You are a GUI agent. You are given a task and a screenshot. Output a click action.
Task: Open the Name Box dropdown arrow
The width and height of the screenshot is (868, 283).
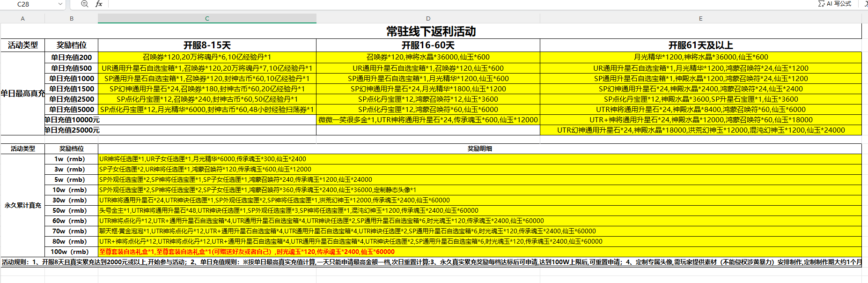tap(60, 4)
